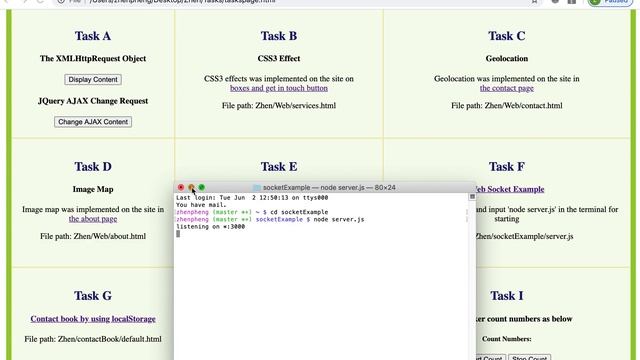640x360 pixels.
Task: Click the Stop Count button under Task I
Action: [x=529, y=358]
